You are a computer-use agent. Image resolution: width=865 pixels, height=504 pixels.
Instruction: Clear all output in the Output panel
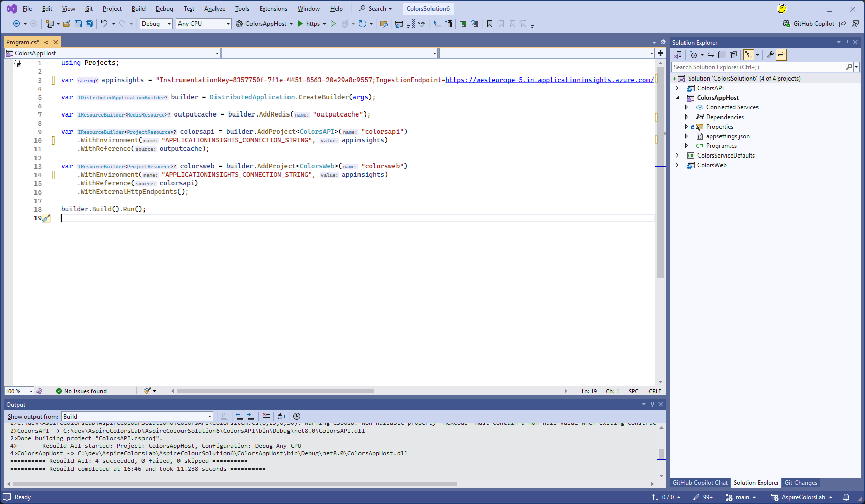click(266, 416)
